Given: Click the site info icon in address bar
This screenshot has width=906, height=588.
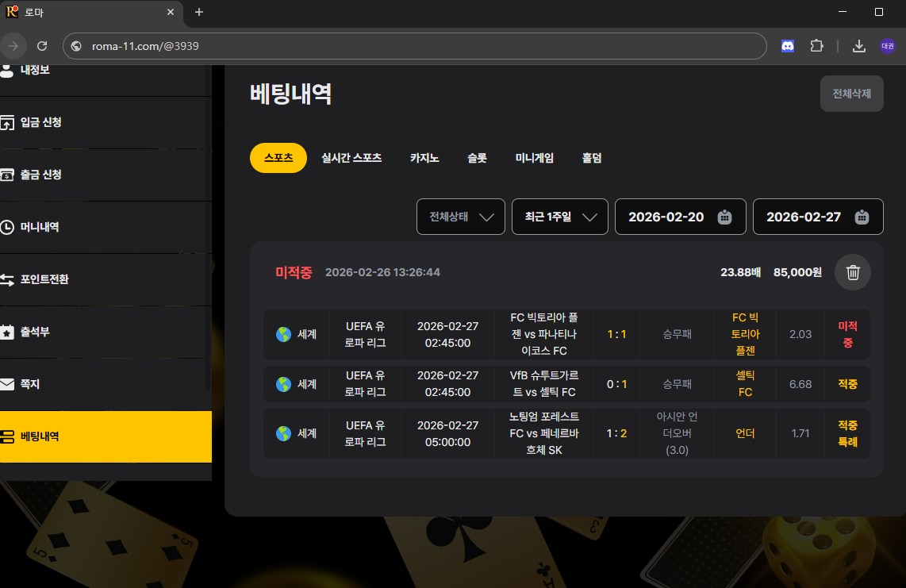Looking at the screenshot, I should click(77, 46).
